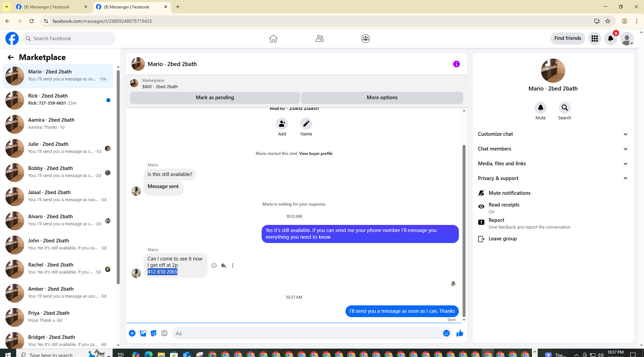This screenshot has height=357, width=644.
Task: Expand Customize chat section
Action: point(553,134)
